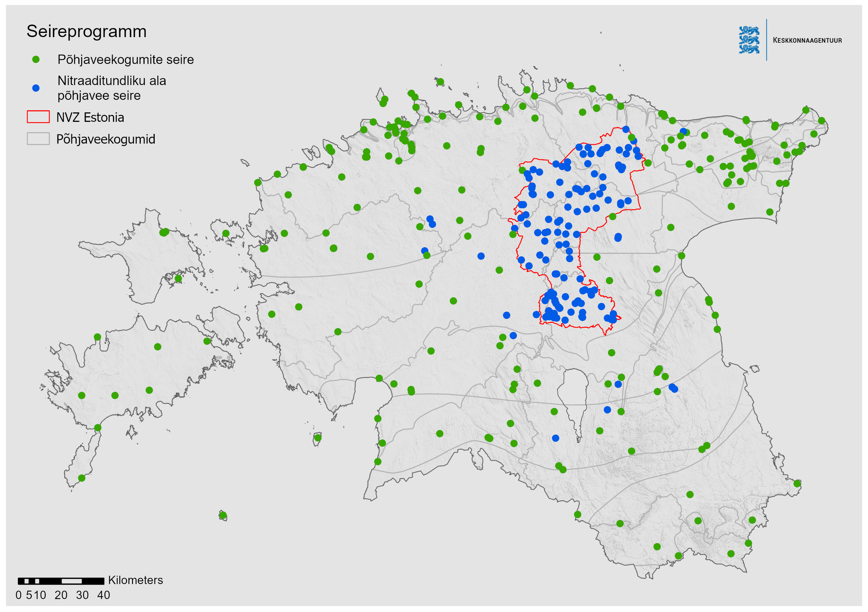This screenshot has width=868, height=612.
Task: Click the scale bar number 40
Action: [103, 595]
